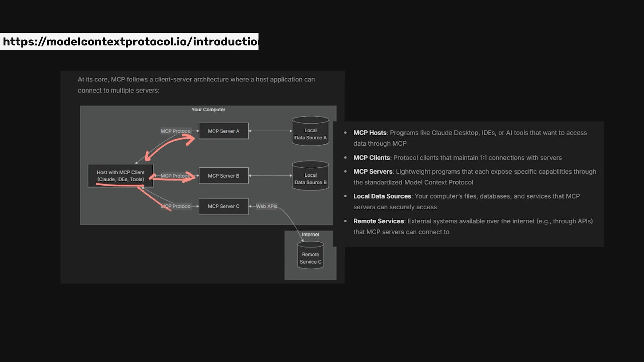This screenshot has height=362, width=644.
Task: Click the modelcontextprotocol.io URL banner
Action: point(129,41)
